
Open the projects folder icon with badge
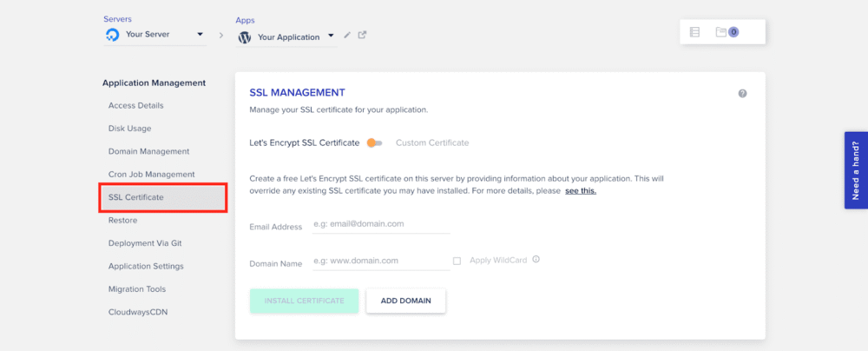coord(726,32)
